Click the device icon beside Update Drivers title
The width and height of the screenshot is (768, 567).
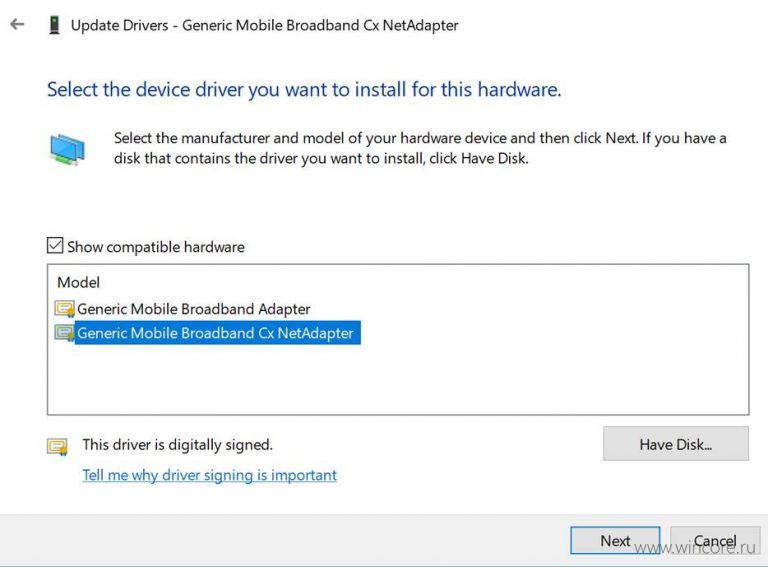(x=54, y=25)
